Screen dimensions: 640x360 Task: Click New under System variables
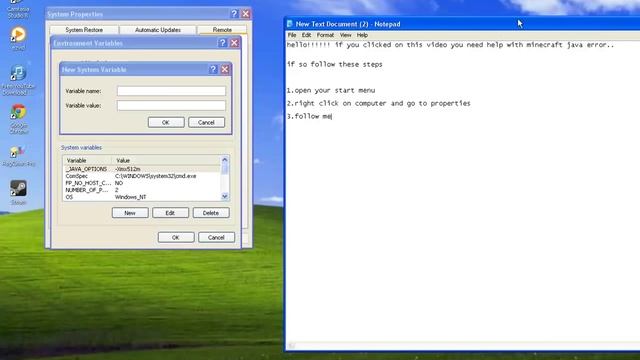pyautogui.click(x=130, y=213)
